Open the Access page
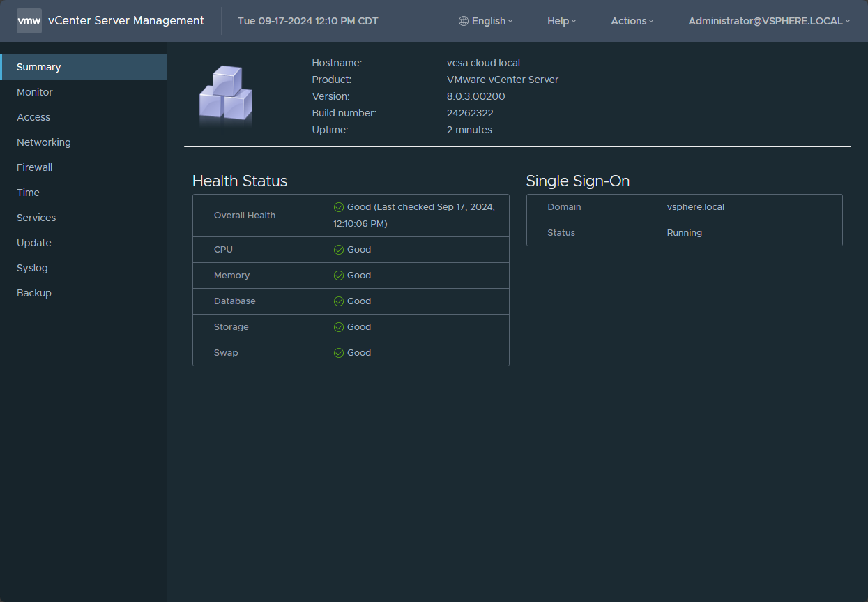 coord(84,117)
